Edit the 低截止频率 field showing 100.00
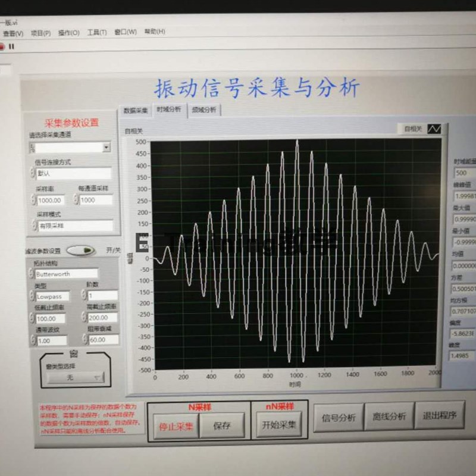Screen dimensions: 476x476 pos(51,318)
